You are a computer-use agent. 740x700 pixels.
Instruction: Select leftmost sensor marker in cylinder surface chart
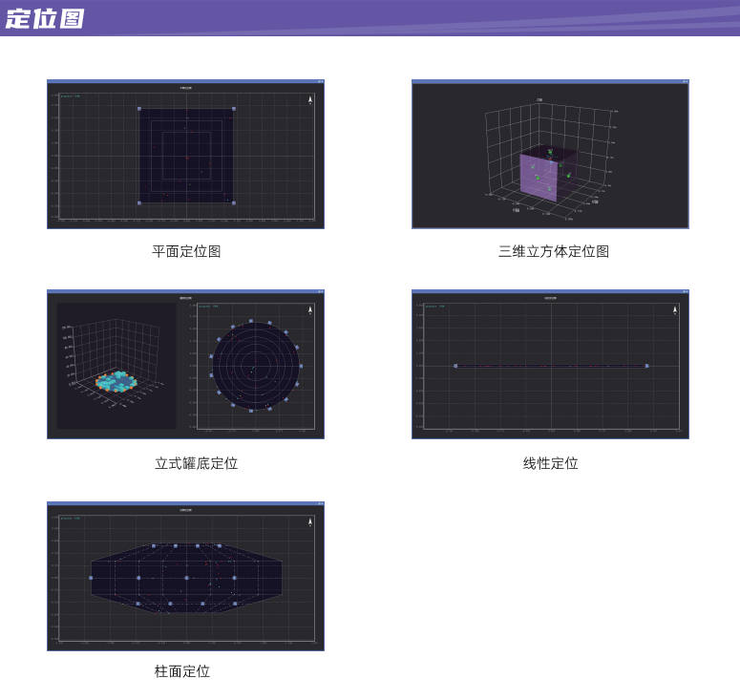pos(92,578)
